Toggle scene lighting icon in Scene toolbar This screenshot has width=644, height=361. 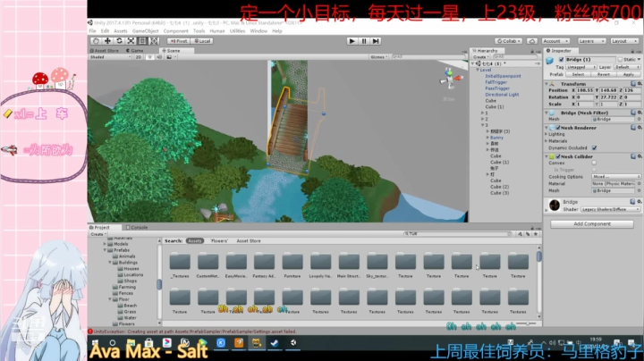[150, 57]
